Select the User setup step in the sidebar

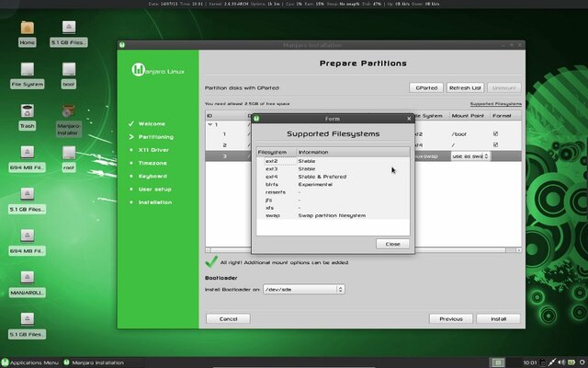[x=154, y=190]
